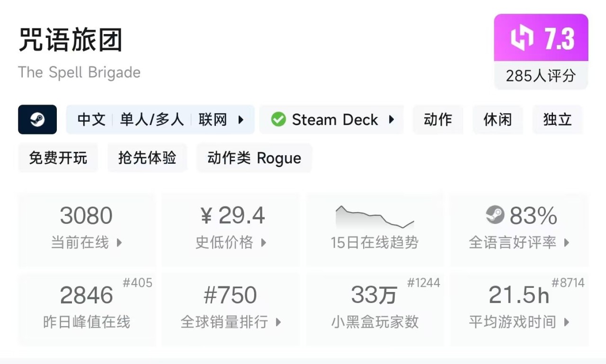
Task: Click the green Steam Deck verified checkmark
Action: point(278,120)
